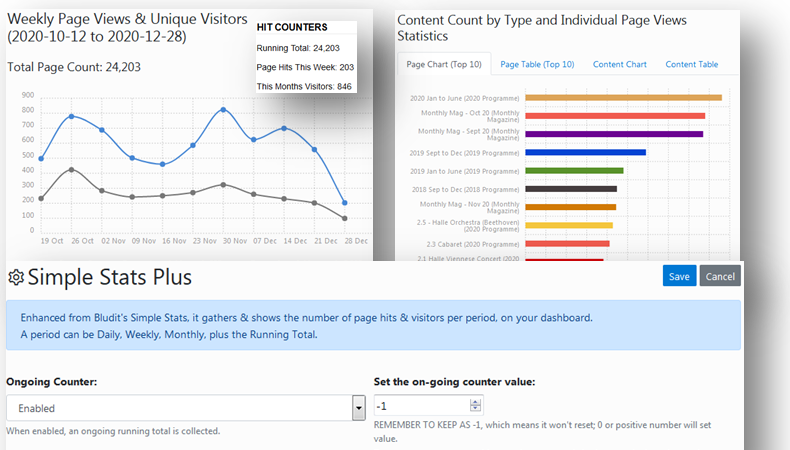Click 'This Months Visitors: 846'
This screenshot has height=450, width=790.
(x=304, y=87)
